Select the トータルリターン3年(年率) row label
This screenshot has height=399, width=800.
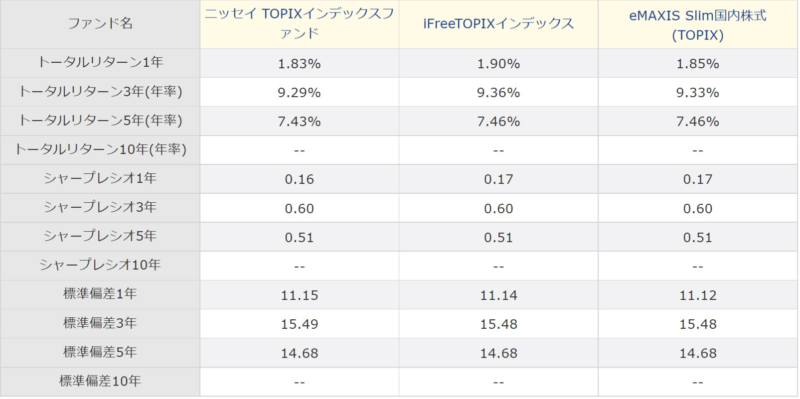point(100,92)
